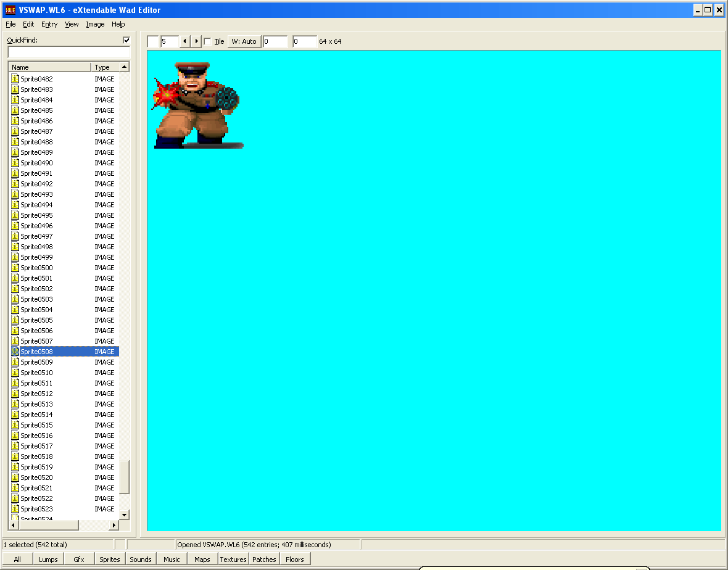Click the vertical scrollbar thumb of entry list
The image size is (728, 570).
click(x=124, y=477)
